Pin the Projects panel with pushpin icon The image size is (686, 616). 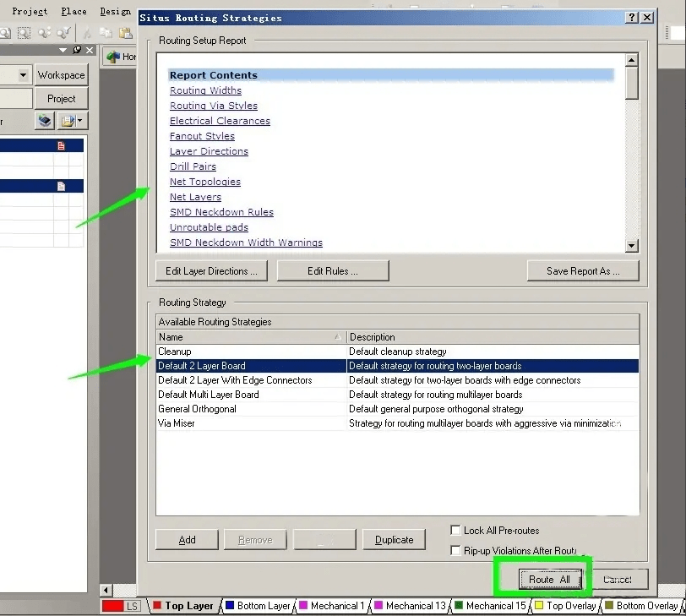click(77, 50)
